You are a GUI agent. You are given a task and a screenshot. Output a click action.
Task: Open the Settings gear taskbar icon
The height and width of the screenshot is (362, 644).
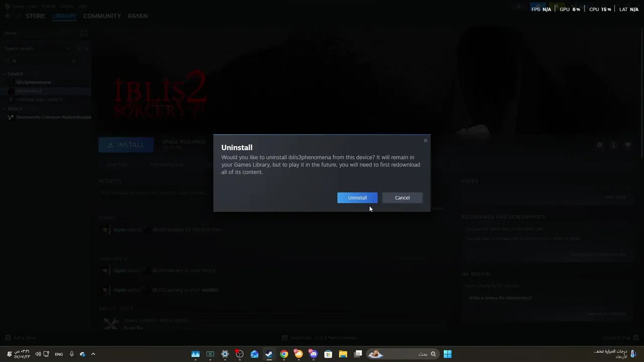(225, 354)
